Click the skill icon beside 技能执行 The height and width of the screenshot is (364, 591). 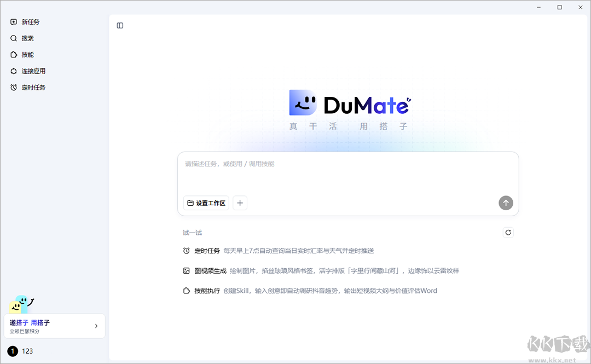click(x=186, y=291)
